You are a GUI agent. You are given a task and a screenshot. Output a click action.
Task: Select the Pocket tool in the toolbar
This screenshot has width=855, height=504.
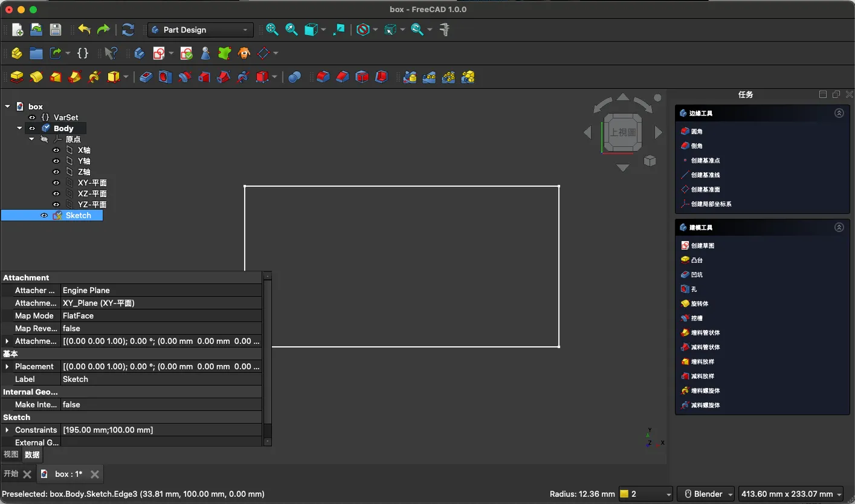146,77
